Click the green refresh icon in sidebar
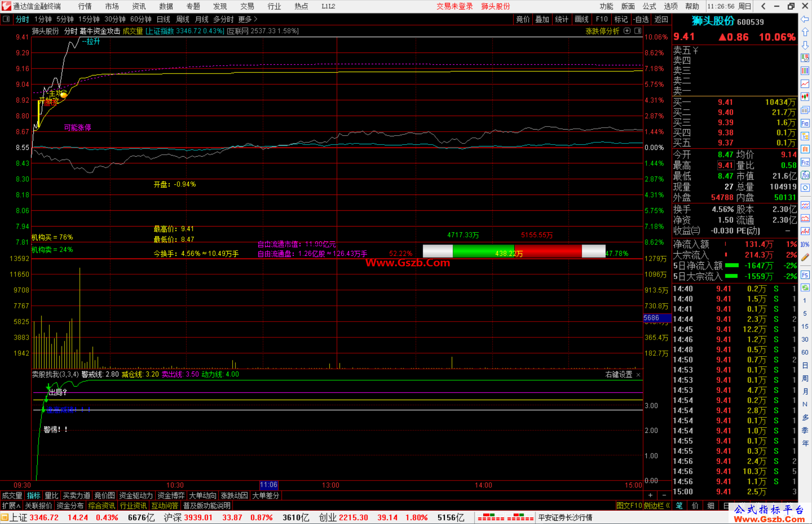Screen dimensions: 812x524 [805, 288]
